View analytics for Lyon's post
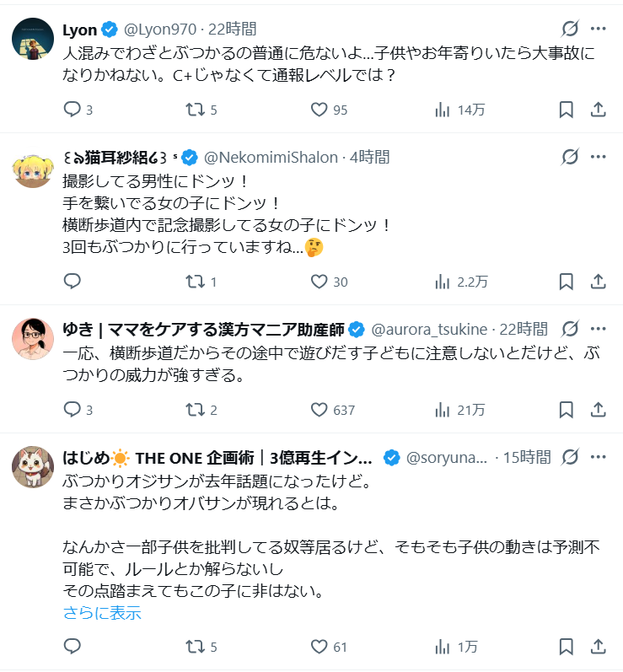 pos(443,110)
